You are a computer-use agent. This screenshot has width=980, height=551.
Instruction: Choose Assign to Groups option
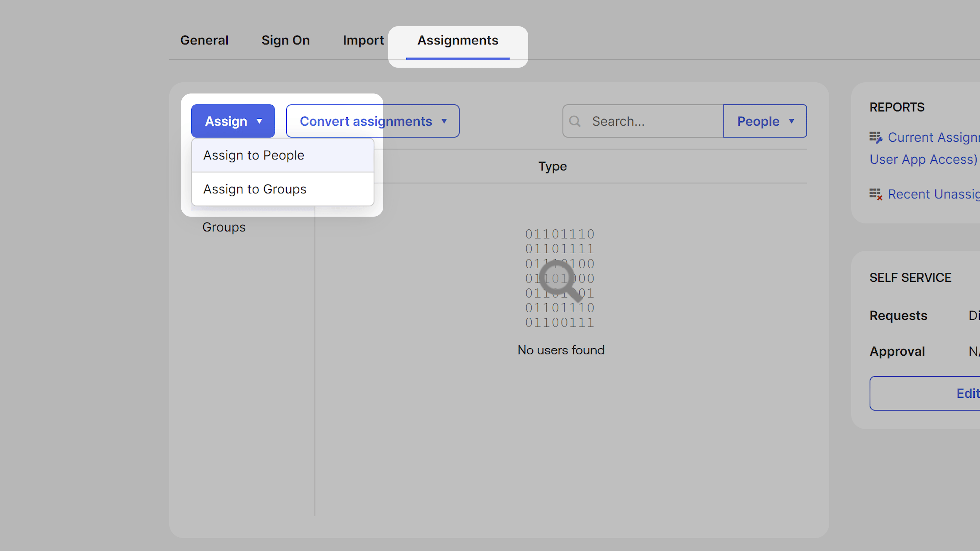(283, 189)
